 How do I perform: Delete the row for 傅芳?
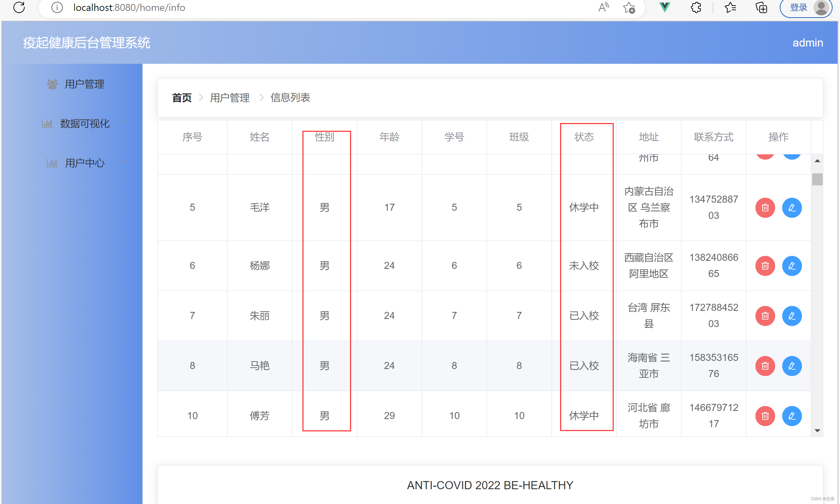click(765, 416)
